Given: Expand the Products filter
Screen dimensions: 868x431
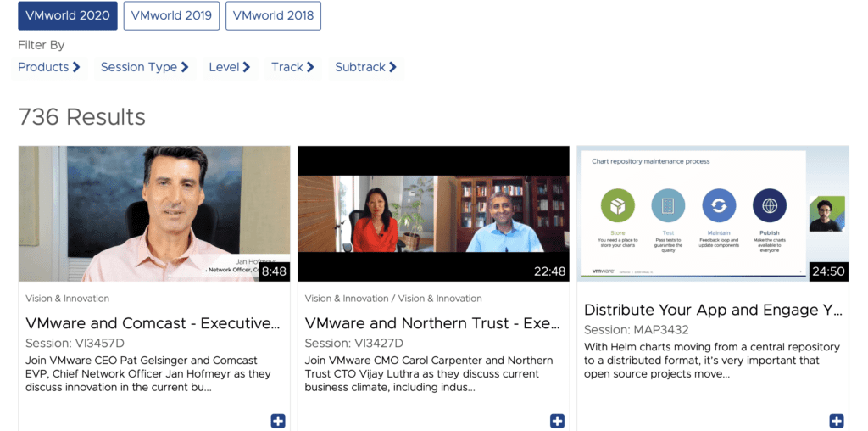Looking at the screenshot, I should (49, 67).
